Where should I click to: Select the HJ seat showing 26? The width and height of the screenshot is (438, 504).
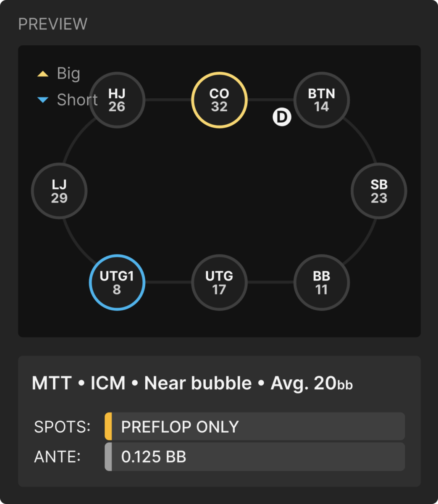pos(117,100)
